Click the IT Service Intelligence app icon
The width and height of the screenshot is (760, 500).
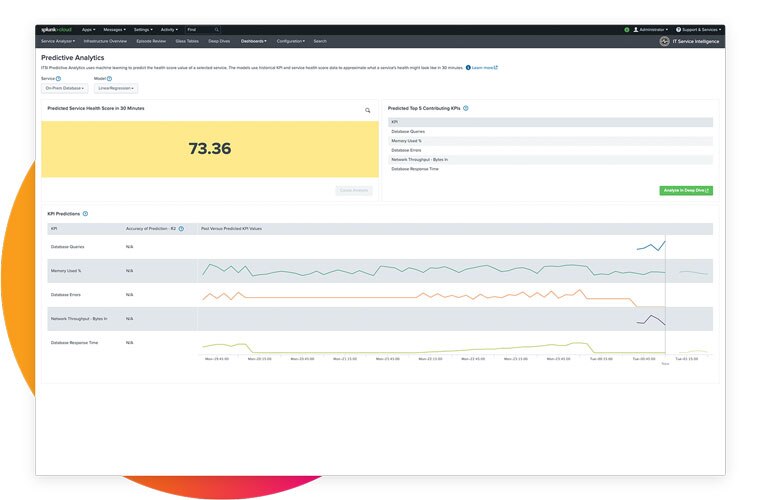click(665, 42)
